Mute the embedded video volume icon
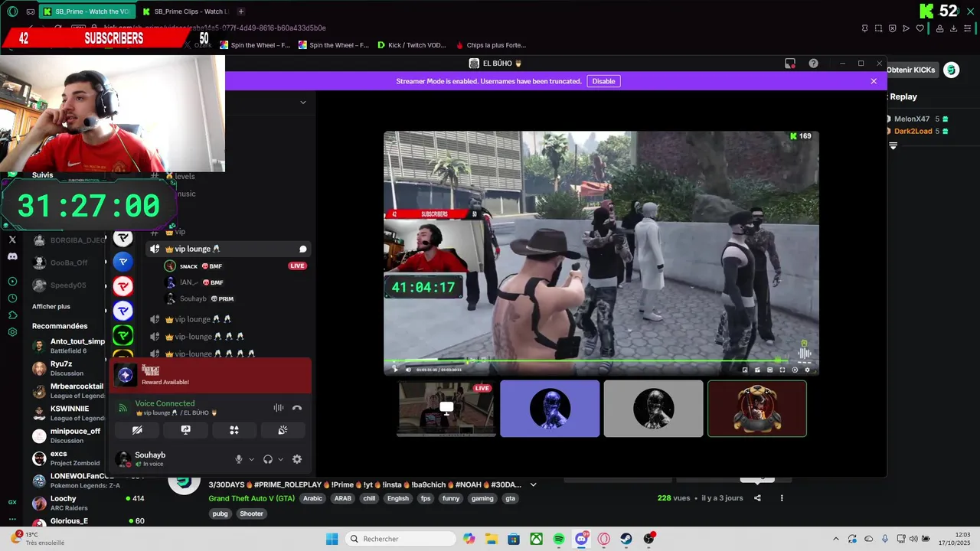 408,370
